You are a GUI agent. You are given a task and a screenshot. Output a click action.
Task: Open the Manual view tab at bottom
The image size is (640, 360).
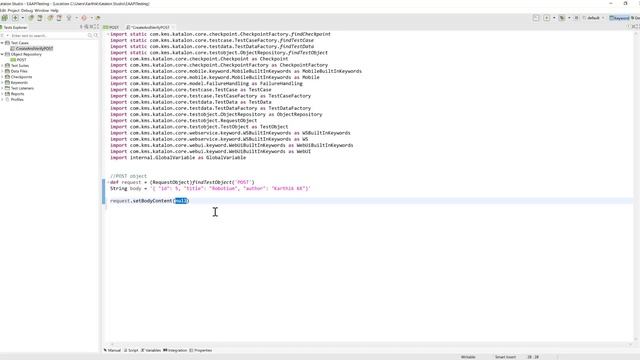(x=113, y=350)
